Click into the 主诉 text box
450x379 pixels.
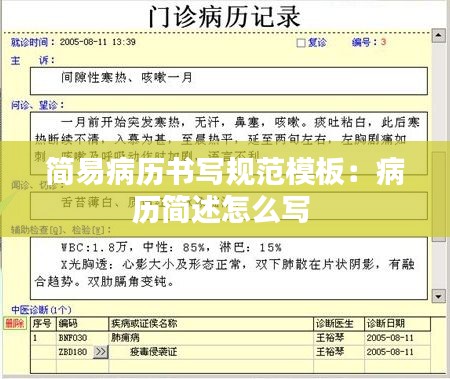coord(229,81)
